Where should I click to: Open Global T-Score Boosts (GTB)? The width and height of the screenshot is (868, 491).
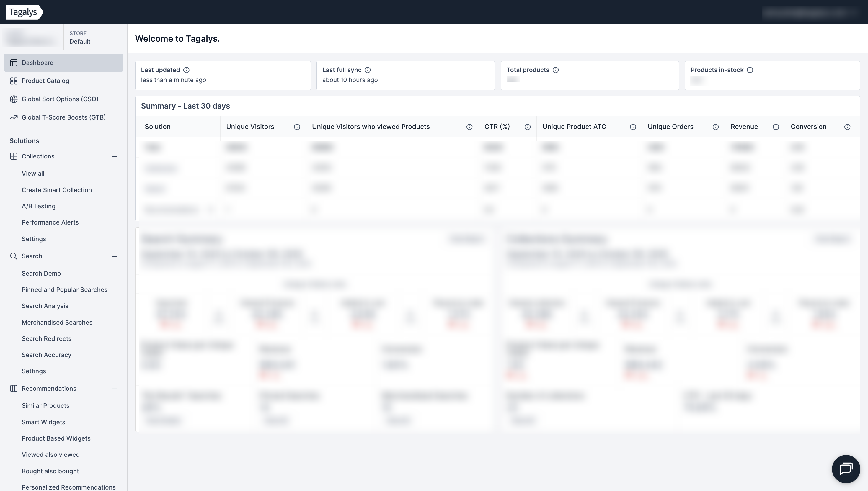click(63, 117)
